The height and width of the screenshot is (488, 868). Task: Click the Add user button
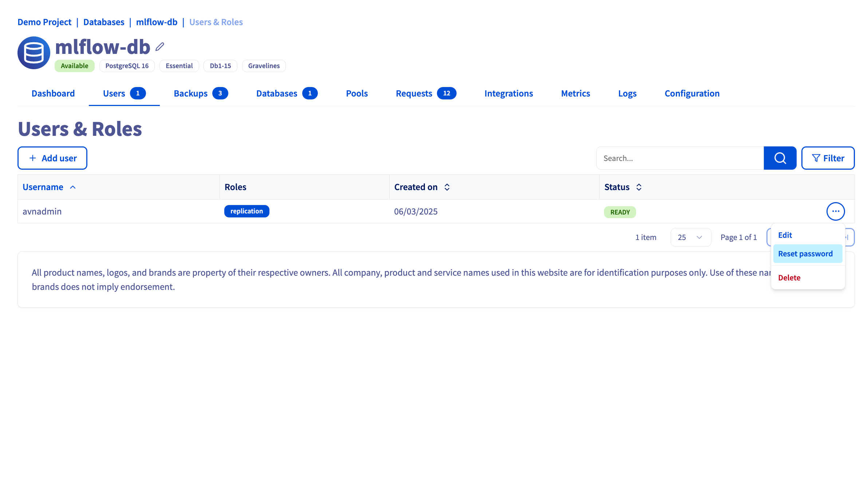[52, 158]
